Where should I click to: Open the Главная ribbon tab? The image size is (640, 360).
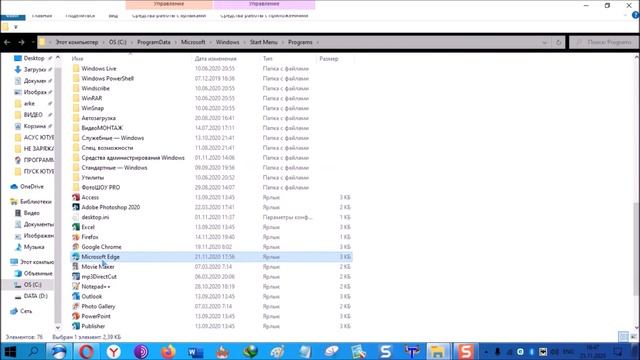(x=42, y=16)
